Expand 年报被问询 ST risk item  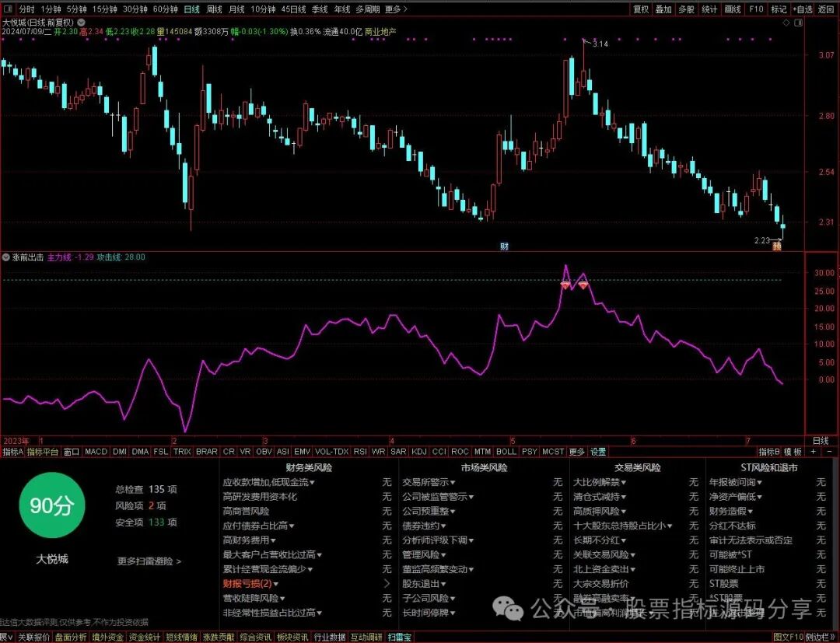(x=736, y=482)
